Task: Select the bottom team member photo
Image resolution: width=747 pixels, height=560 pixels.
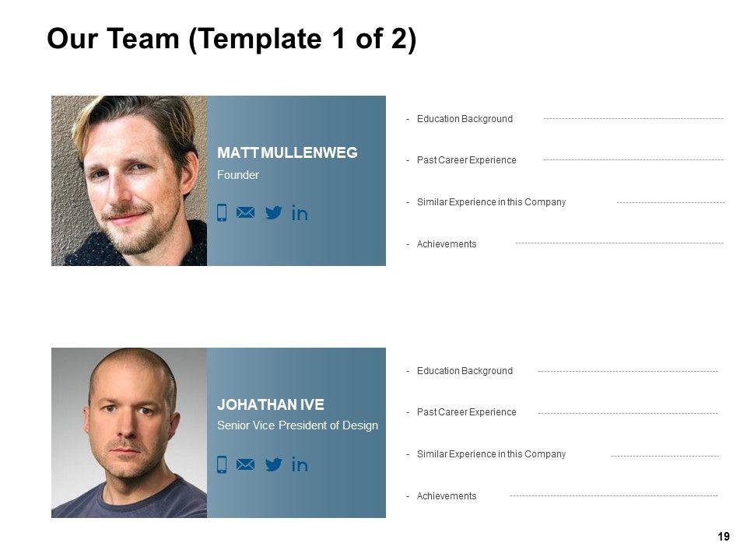Action: 129,432
